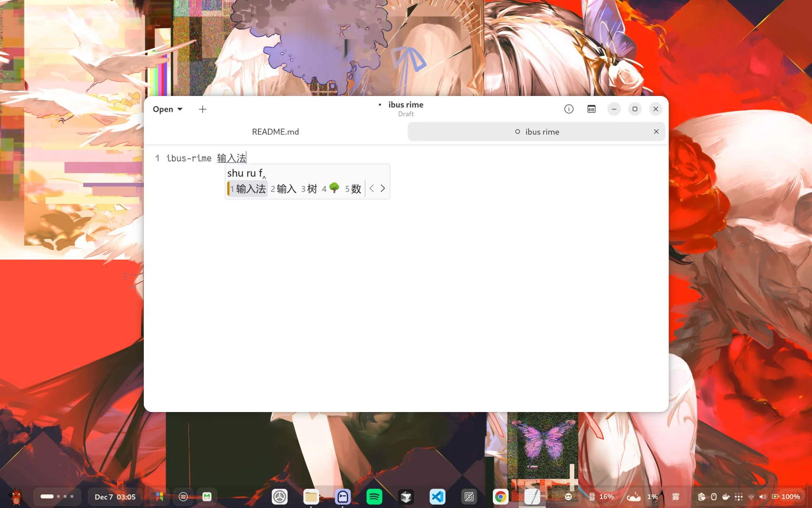This screenshot has height=508, width=812.
Task: Switch to the README.md tab
Action: 275,132
